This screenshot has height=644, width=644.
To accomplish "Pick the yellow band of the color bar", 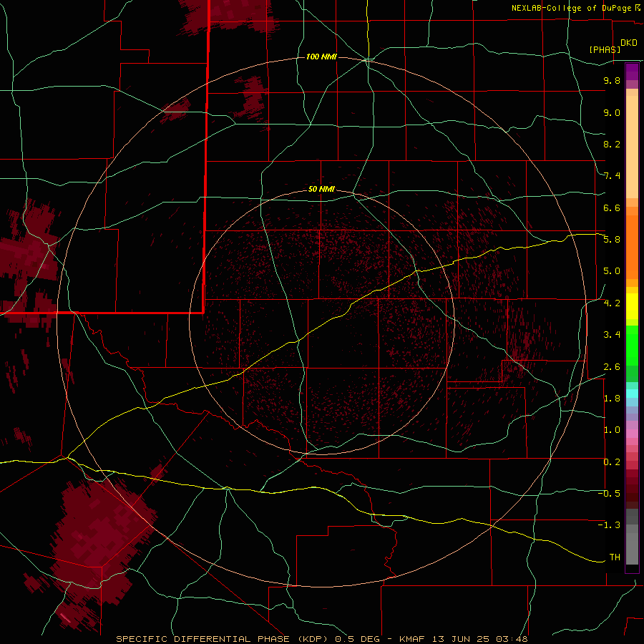I will [x=632, y=306].
